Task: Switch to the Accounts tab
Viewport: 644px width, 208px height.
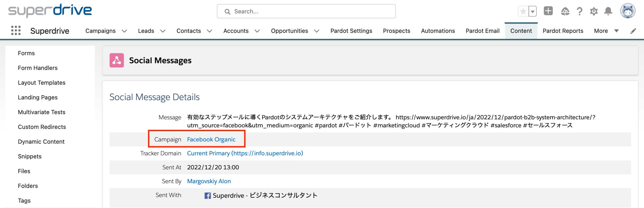Action: 236,31
